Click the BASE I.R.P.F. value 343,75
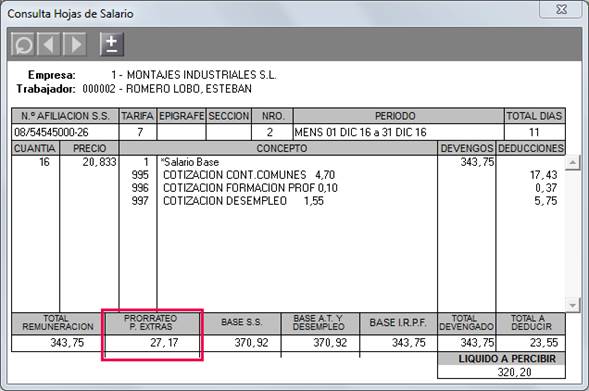The image size is (589, 391). pos(409,343)
